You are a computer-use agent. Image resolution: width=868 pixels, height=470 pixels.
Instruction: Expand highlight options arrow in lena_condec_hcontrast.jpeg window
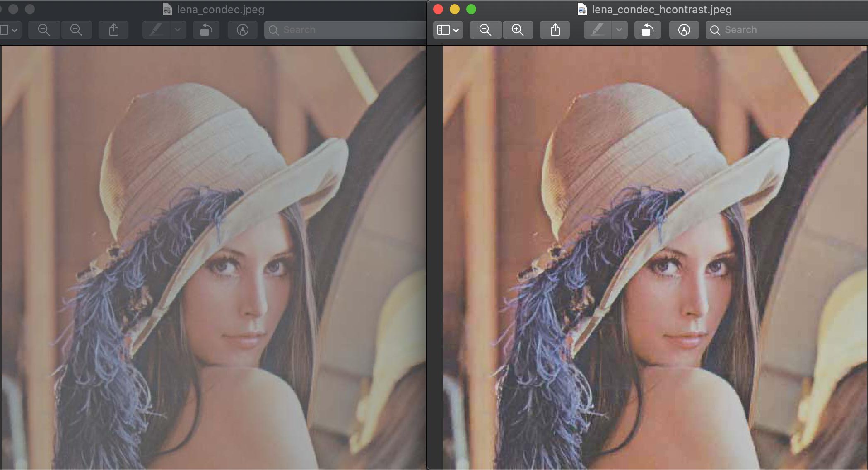[619, 30]
